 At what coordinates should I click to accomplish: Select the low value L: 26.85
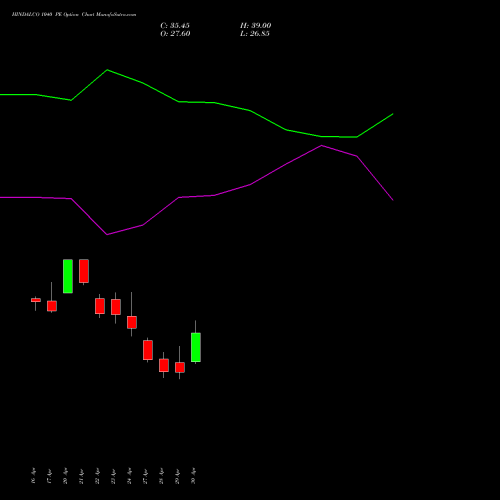(x=255, y=34)
